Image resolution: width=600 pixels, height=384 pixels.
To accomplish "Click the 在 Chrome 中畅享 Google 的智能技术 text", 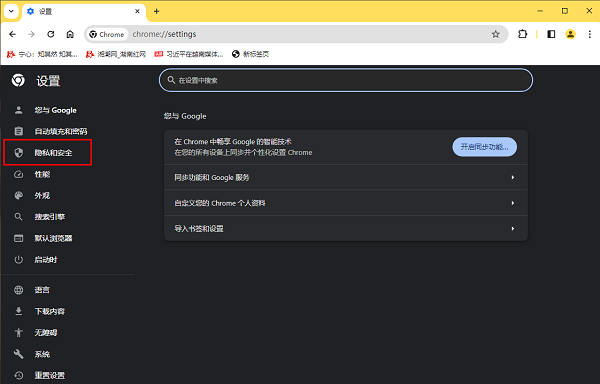I will tap(233, 142).
